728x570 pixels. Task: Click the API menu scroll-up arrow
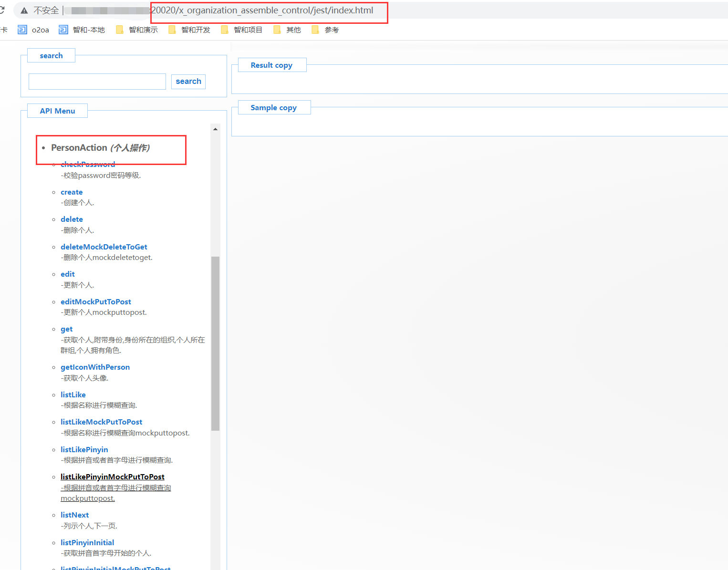pyautogui.click(x=215, y=129)
